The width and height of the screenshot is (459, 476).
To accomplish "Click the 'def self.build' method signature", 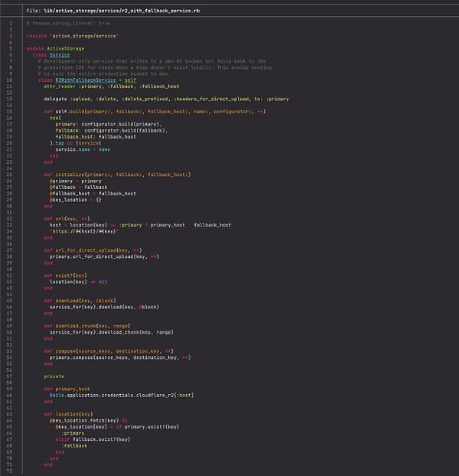I will click(155, 112).
